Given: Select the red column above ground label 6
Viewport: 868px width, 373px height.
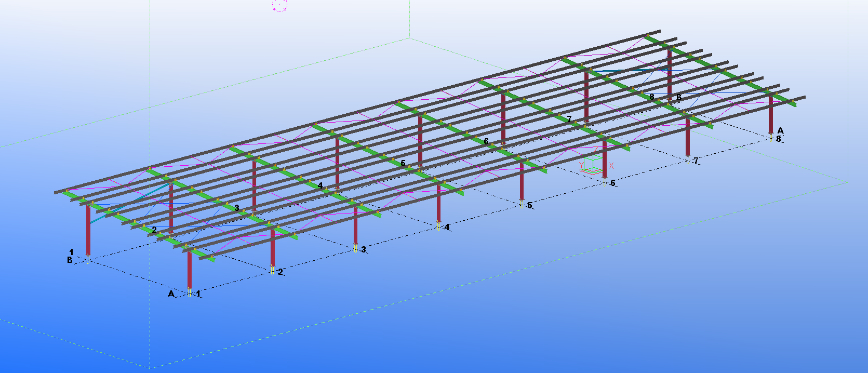Looking at the screenshot, I should (605, 158).
